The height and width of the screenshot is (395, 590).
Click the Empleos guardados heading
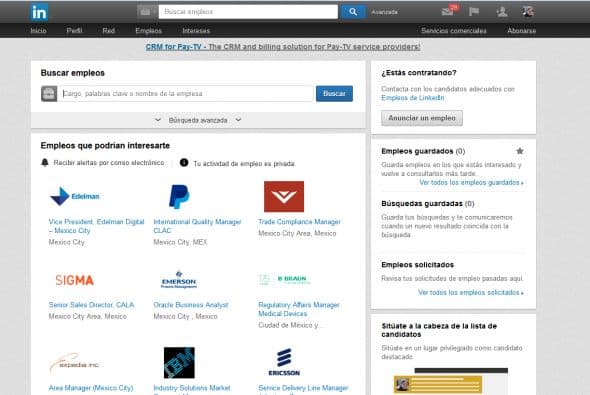(423, 151)
